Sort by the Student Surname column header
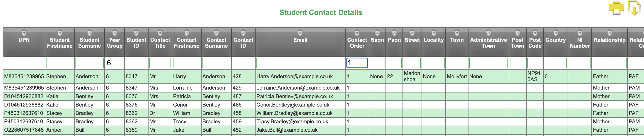Screen dimensions: 644x136 click(x=90, y=43)
